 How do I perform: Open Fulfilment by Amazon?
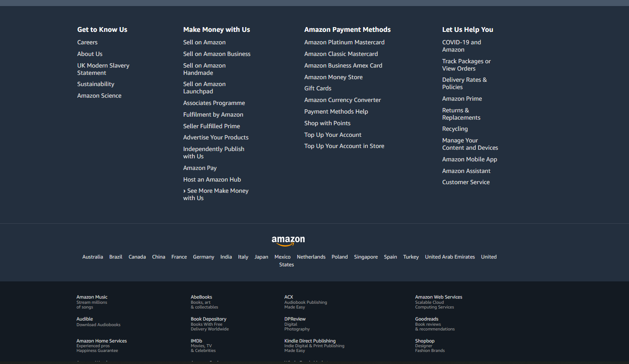pos(213,114)
